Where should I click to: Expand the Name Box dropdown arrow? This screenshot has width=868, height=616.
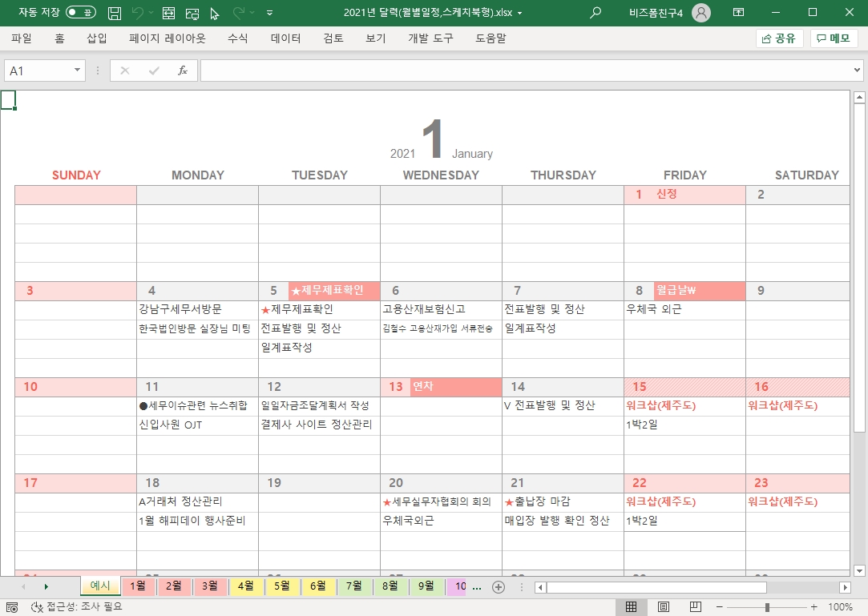tap(78, 70)
